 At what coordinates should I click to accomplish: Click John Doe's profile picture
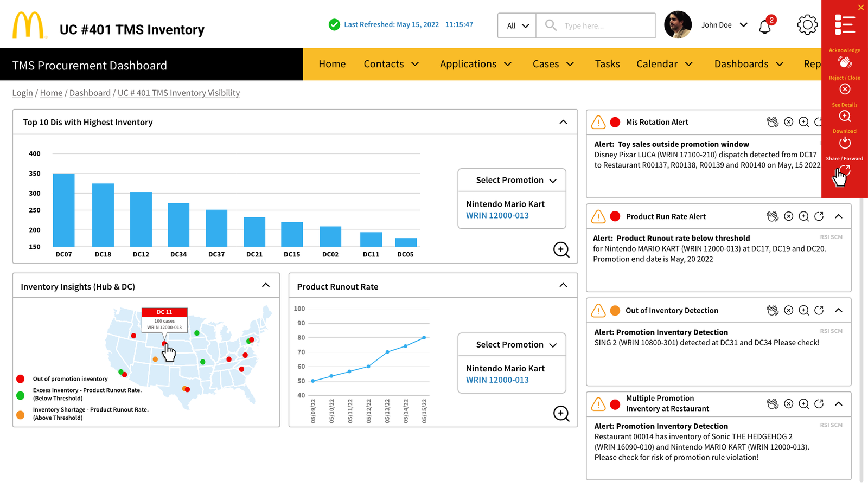[x=678, y=25]
